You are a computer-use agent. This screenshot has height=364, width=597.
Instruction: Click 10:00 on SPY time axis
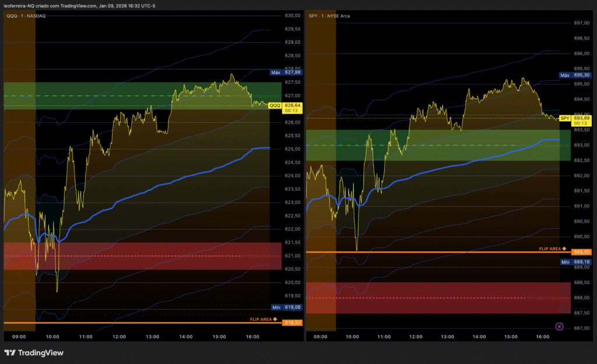click(x=352, y=337)
